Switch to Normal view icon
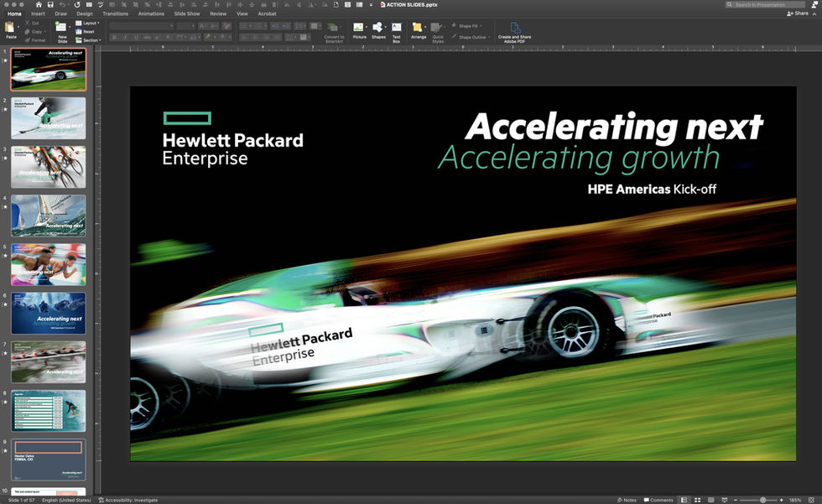The width and height of the screenshot is (822, 504). click(684, 500)
